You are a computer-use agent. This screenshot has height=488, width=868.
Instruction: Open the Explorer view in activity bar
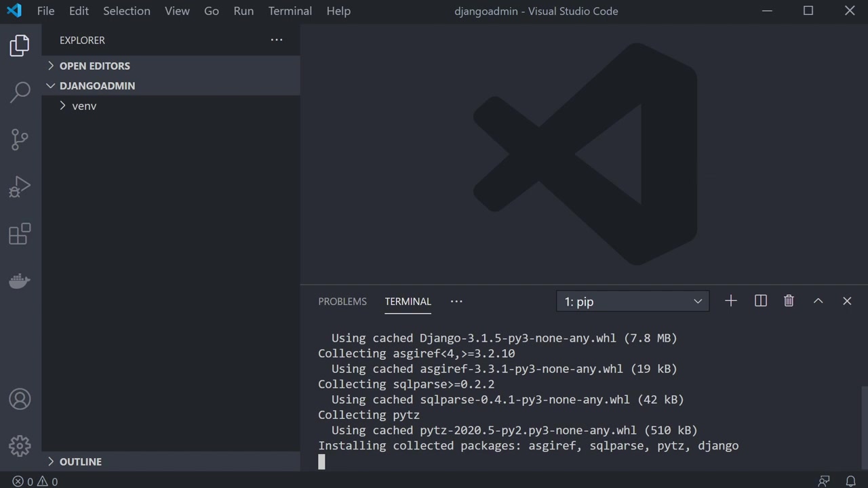[x=20, y=45]
